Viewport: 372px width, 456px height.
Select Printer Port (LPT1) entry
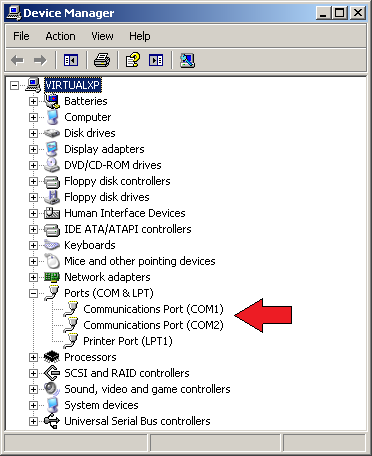128,341
